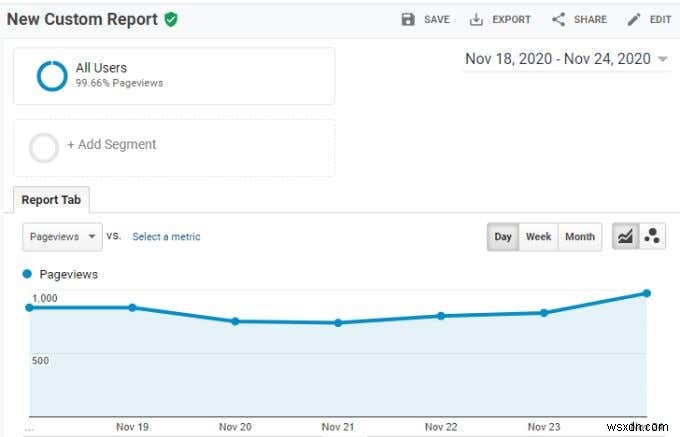Image resolution: width=680 pixels, height=437 pixels.
Task: Click the Nov 22 data point
Action: point(441,316)
